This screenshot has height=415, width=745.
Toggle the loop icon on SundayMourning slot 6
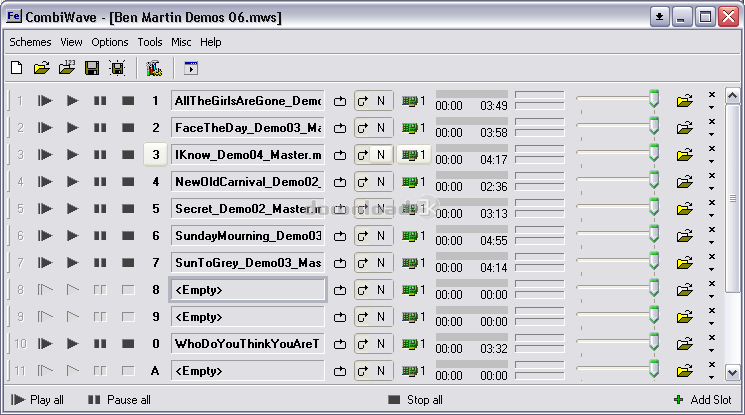340,236
